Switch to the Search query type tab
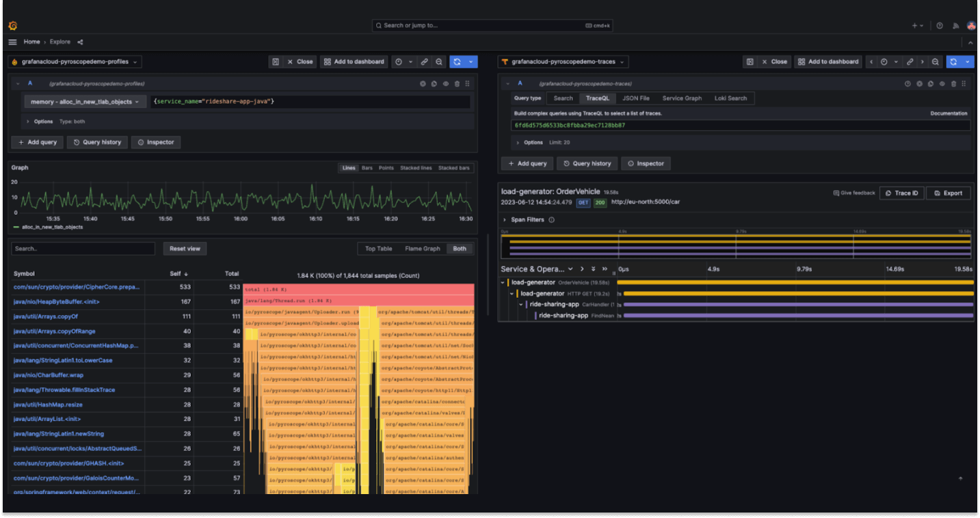The width and height of the screenshot is (980, 518). (563, 98)
